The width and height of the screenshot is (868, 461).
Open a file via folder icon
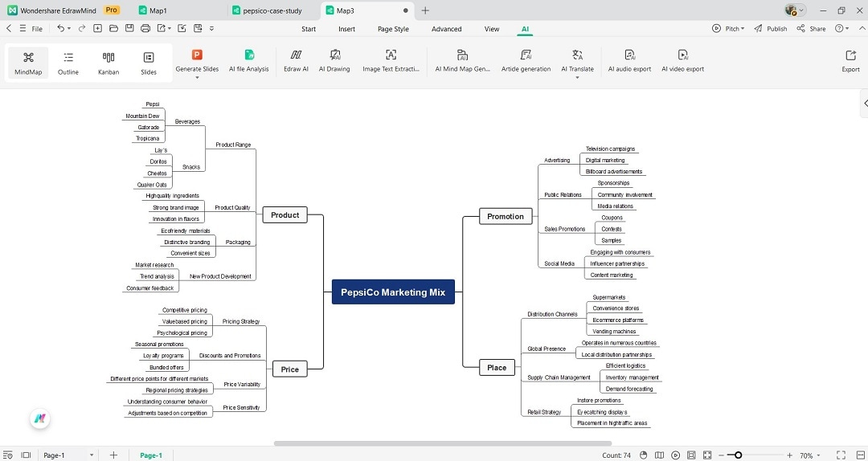pyautogui.click(x=113, y=28)
